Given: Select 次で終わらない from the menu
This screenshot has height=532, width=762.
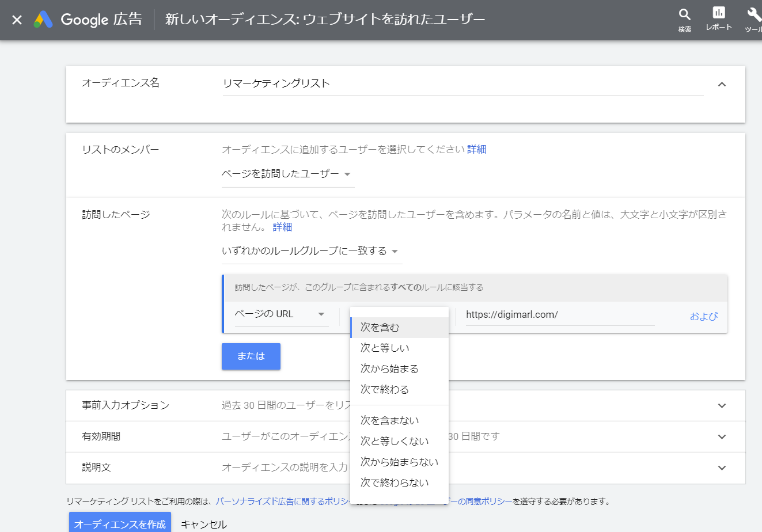Looking at the screenshot, I should coord(399,483).
